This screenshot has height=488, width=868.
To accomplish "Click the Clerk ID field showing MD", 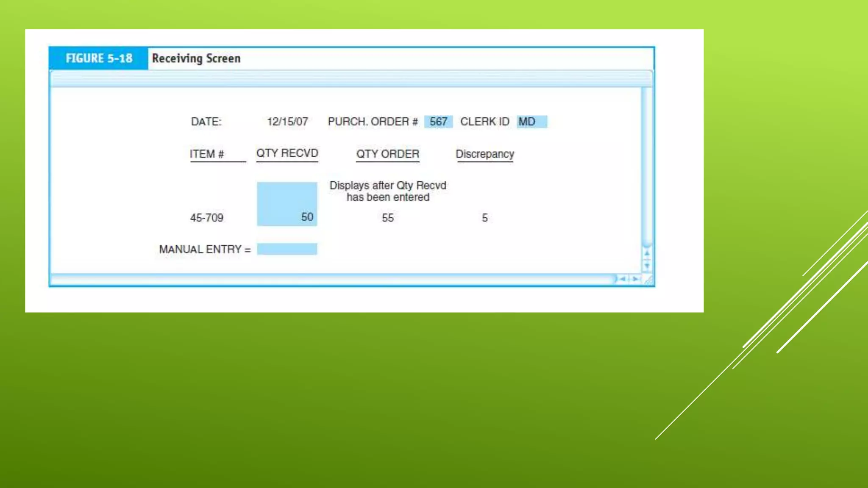I will 531,122.
